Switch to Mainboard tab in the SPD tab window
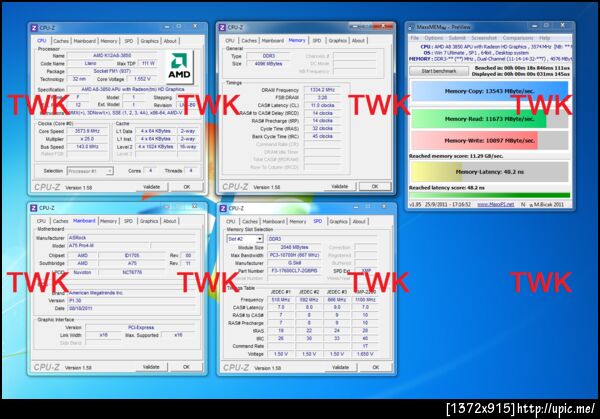Screen dimensions: 600x419 coord(274,222)
